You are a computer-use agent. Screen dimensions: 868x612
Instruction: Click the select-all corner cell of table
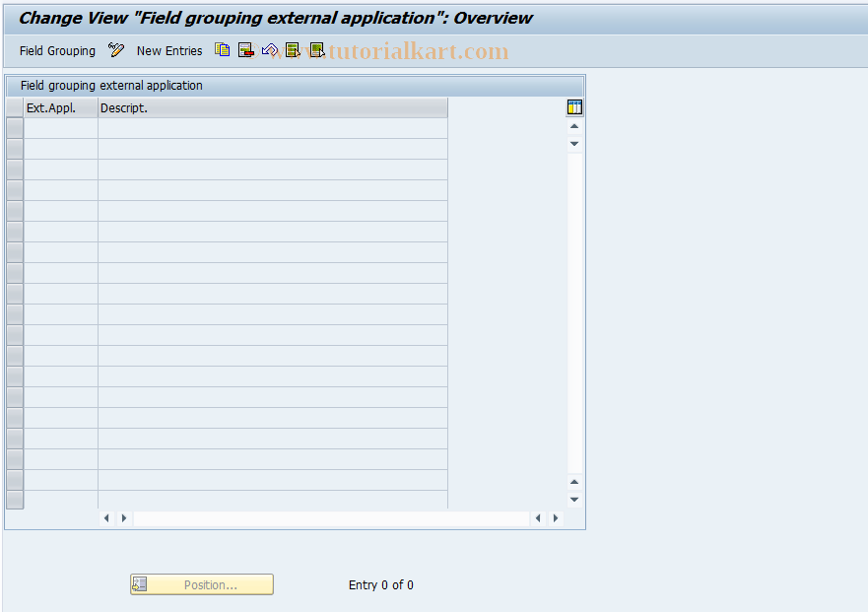15,108
